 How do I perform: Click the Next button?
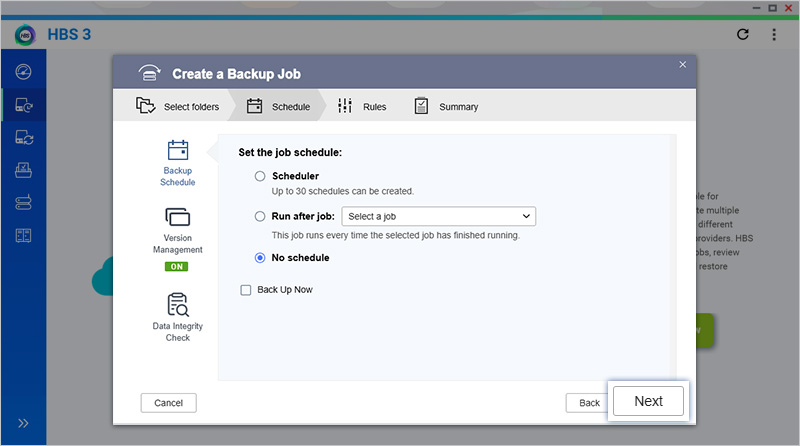[648, 401]
